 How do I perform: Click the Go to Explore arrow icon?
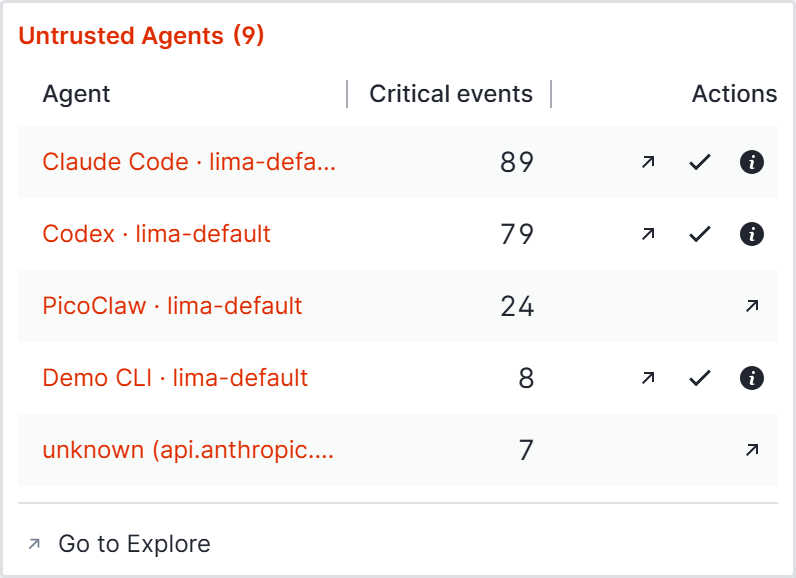[34, 544]
